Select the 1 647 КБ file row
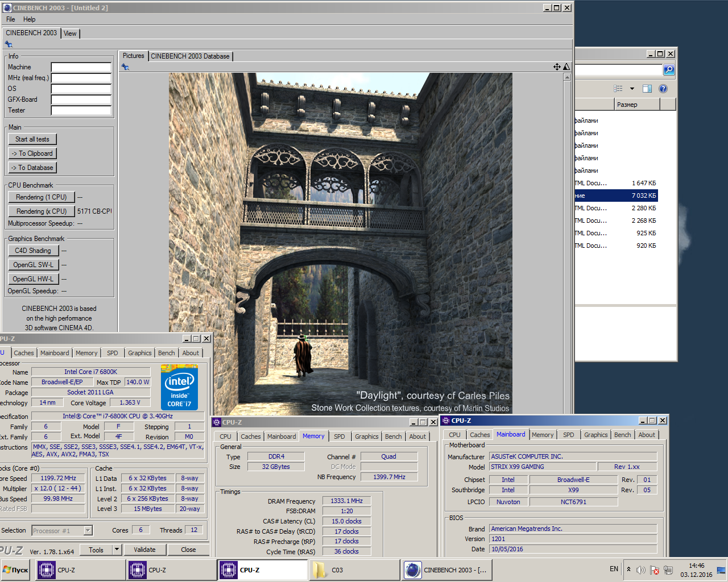 tap(616, 183)
